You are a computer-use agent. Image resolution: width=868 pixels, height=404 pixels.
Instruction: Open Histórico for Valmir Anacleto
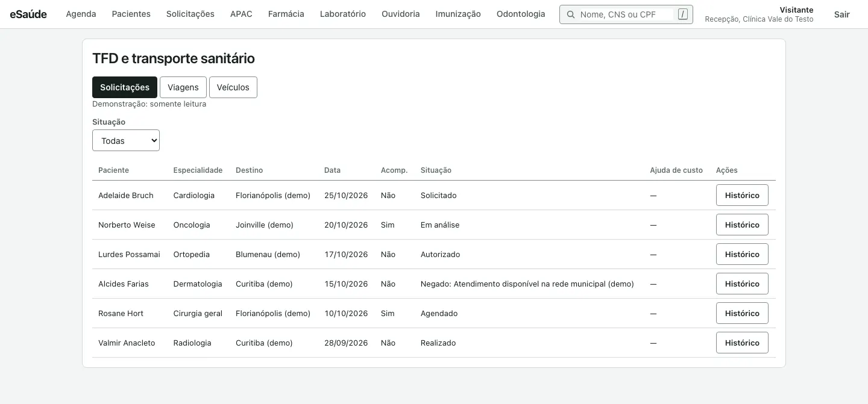click(x=742, y=343)
